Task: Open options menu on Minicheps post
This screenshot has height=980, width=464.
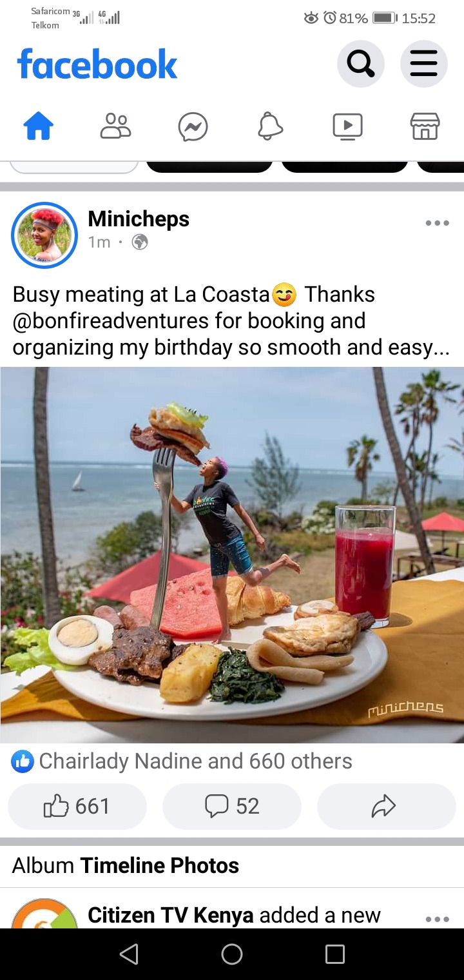Action: [x=437, y=223]
